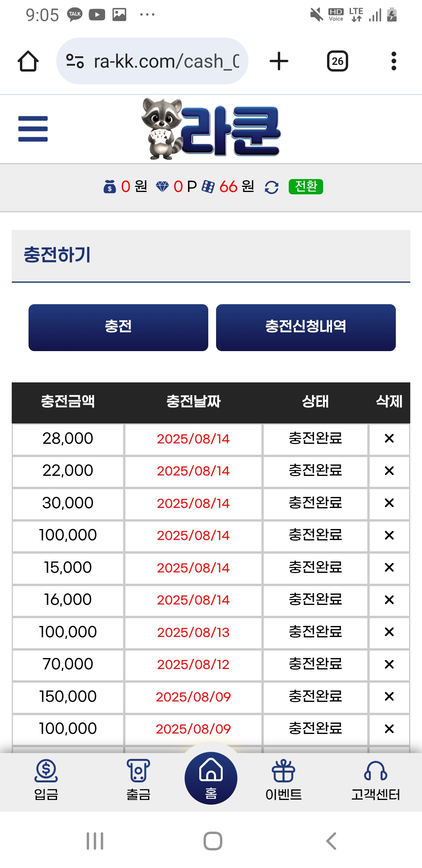This screenshot has width=422, height=868.
Task: Tap the Android back navigation arrow
Action: pos(331,841)
